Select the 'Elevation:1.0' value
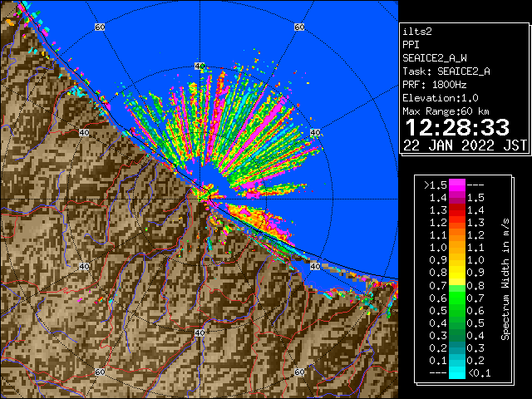532x399 pixels. click(441, 98)
